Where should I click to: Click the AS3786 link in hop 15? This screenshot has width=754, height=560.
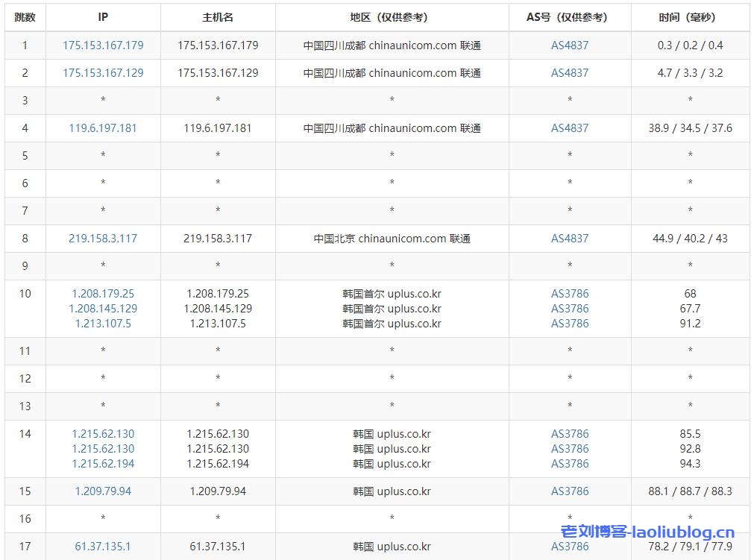pos(570,491)
